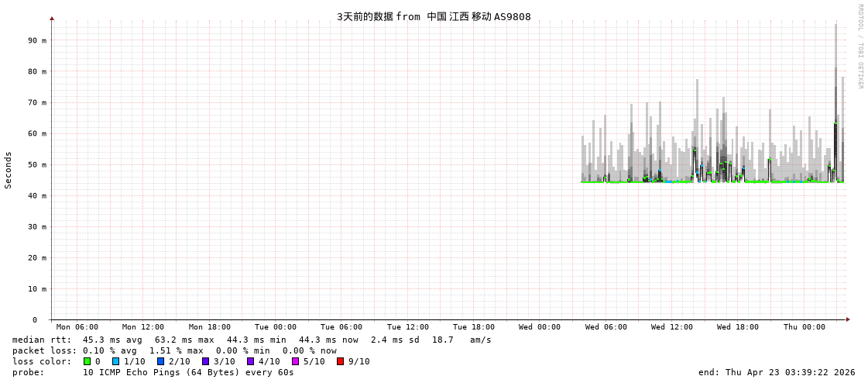Click the Tue 12:00 time axis label
This screenshot has width=868, height=383.
point(408,327)
